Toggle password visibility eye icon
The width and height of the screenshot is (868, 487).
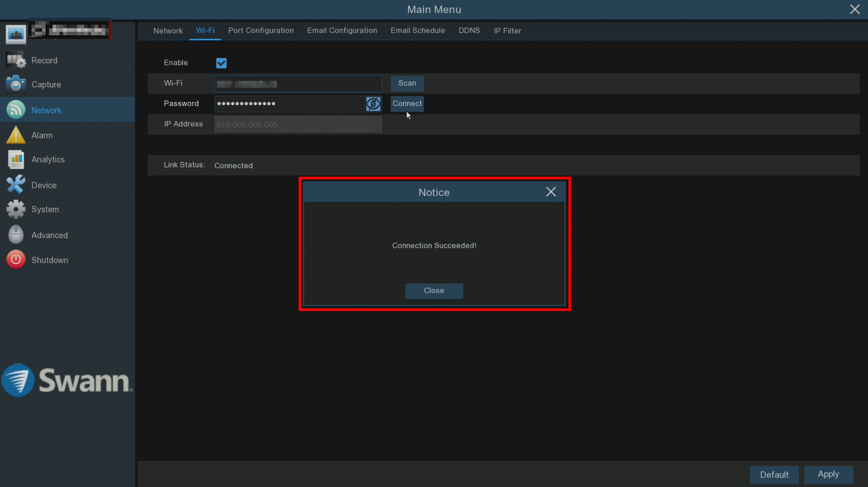pyautogui.click(x=373, y=104)
